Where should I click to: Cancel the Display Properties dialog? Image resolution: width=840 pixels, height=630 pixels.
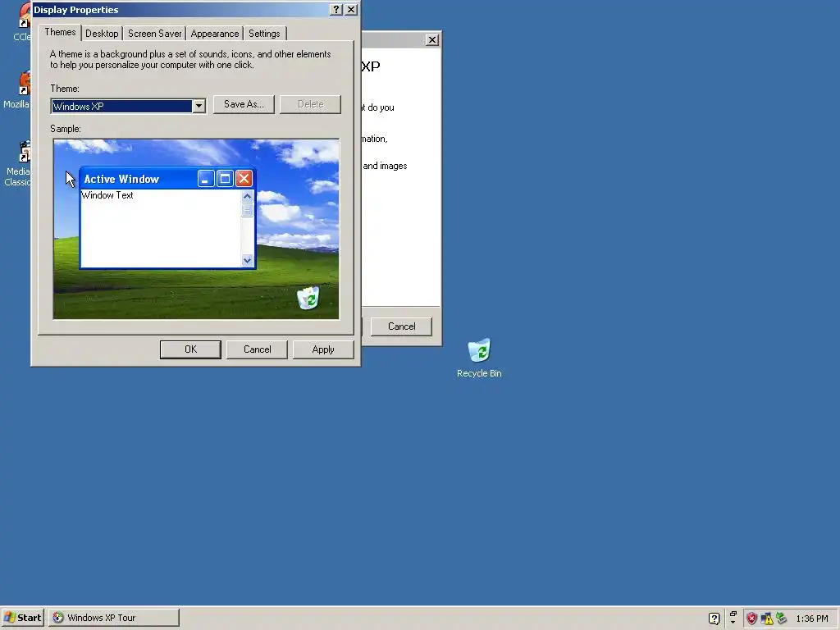pyautogui.click(x=257, y=349)
